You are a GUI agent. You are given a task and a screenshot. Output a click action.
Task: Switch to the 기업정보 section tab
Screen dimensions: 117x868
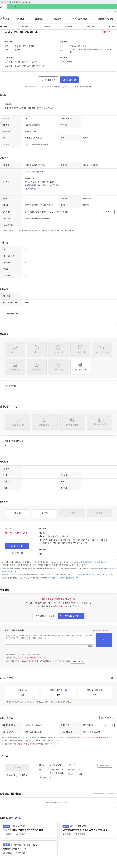tap(112, 27)
